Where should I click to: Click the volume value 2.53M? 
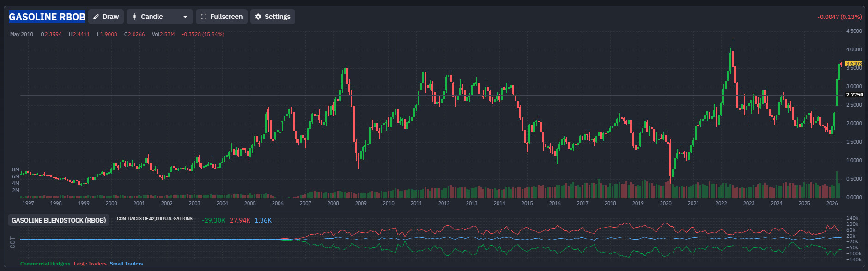tap(167, 34)
